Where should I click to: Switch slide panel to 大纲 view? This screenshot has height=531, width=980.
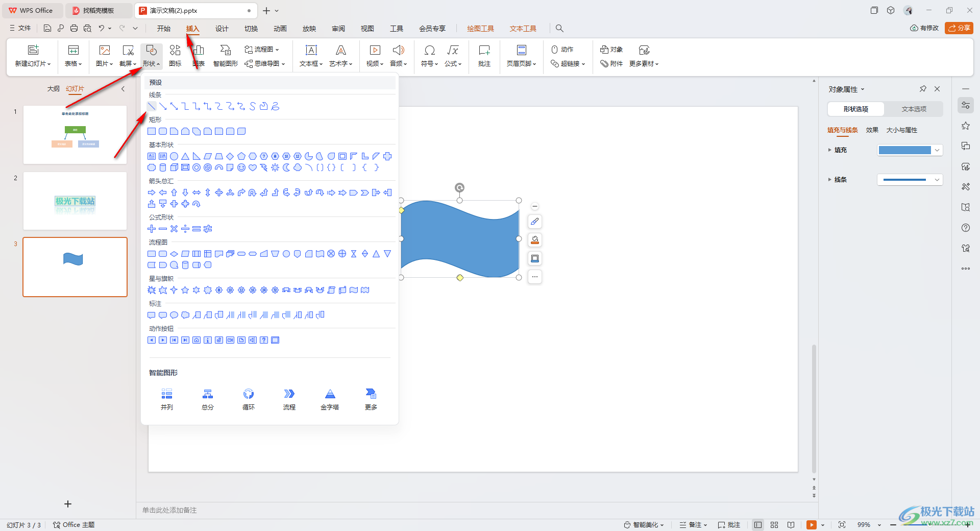(54, 89)
